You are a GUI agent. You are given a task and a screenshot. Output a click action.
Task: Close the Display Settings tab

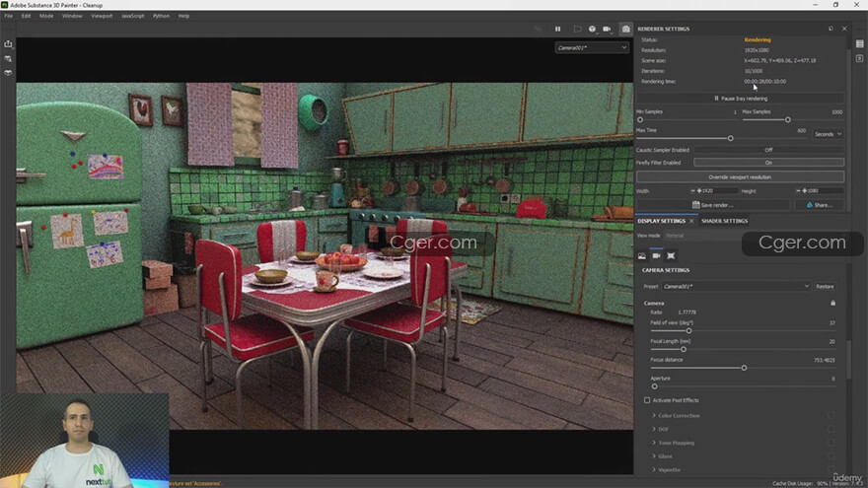(x=691, y=221)
